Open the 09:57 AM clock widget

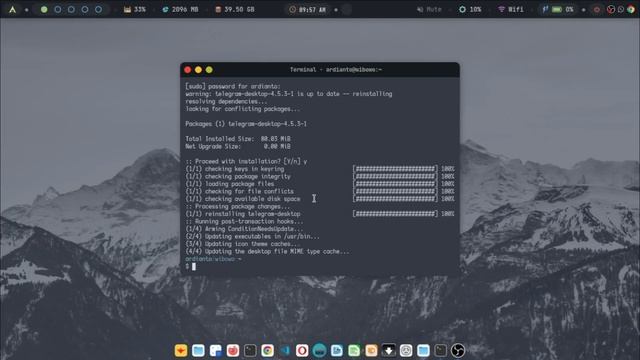pyautogui.click(x=307, y=9)
